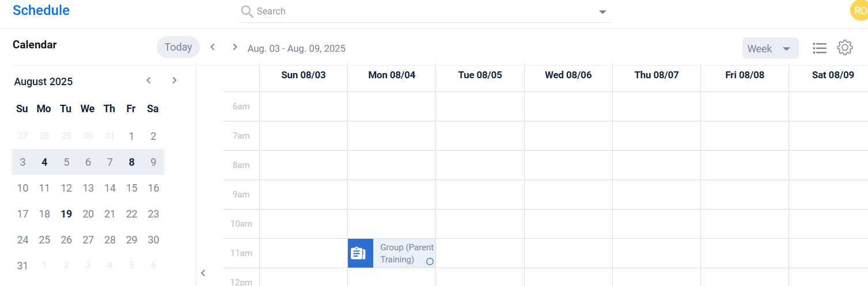Expand the search dropdown arrow
Image resolution: width=868 pixels, height=286 pixels.
[x=602, y=12]
